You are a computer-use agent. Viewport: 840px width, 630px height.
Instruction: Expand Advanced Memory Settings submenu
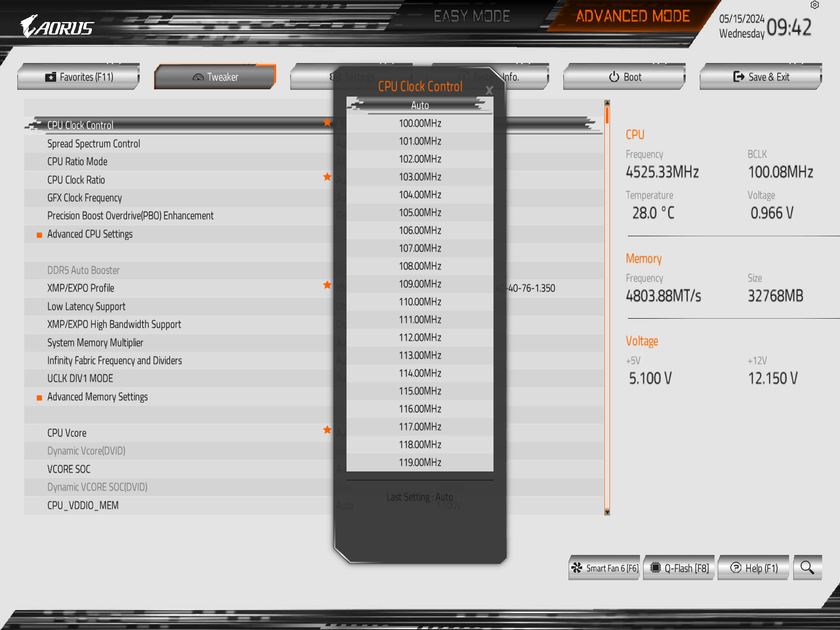313,397
